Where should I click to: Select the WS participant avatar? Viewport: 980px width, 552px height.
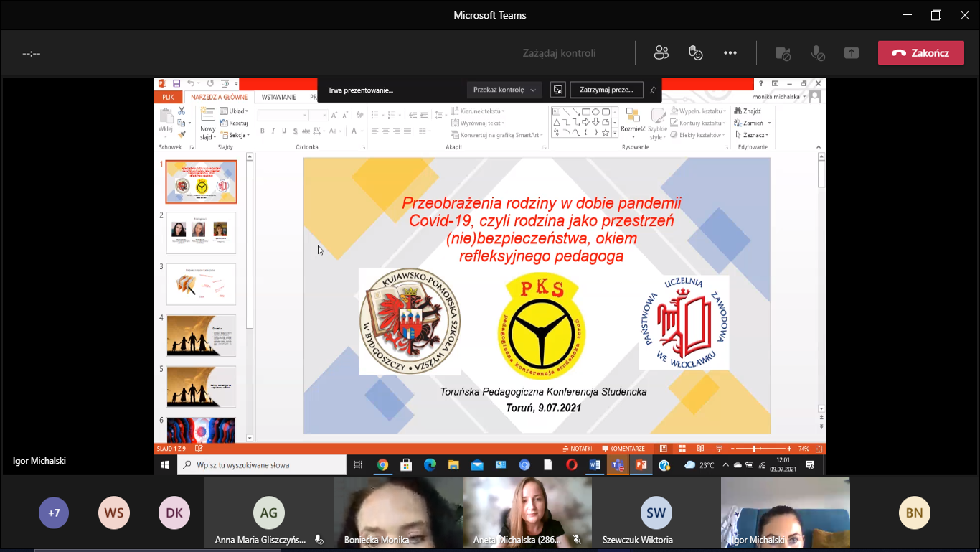pyautogui.click(x=114, y=513)
